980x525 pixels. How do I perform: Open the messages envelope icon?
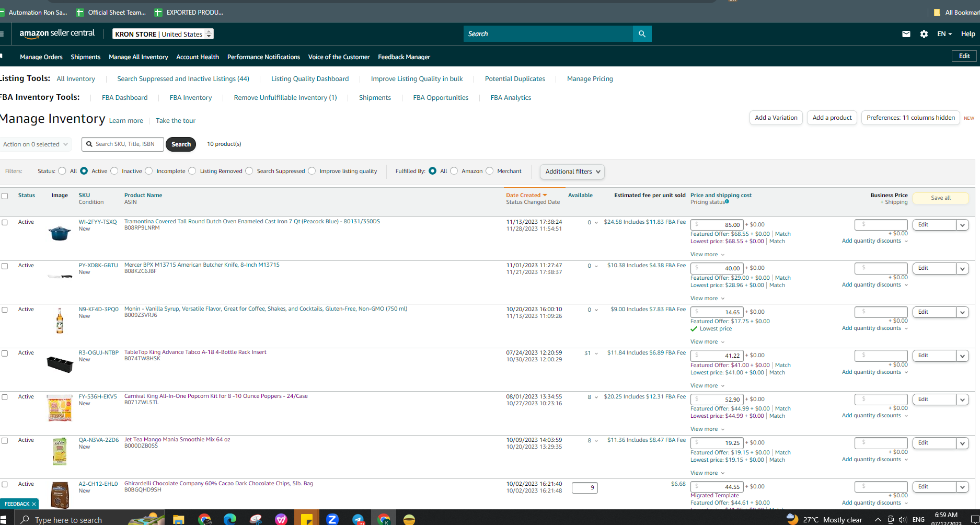pos(906,34)
